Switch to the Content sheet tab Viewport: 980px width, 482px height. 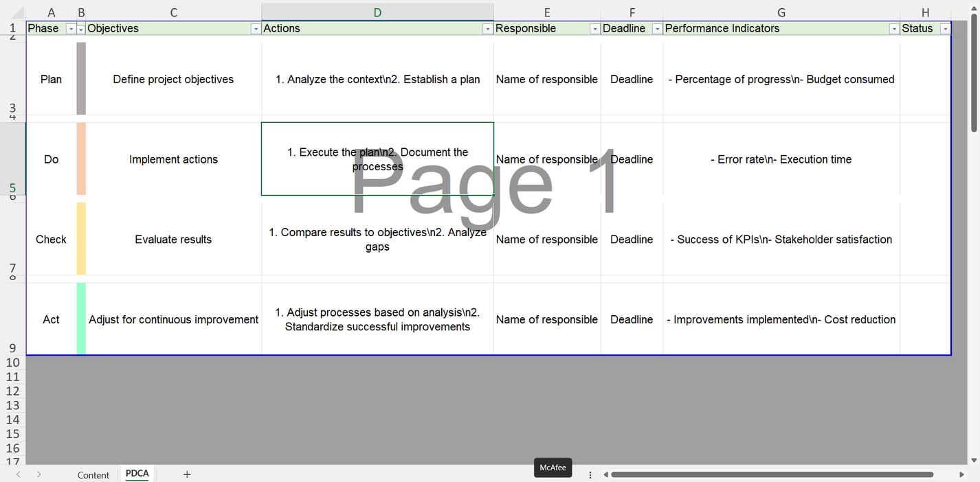(93, 474)
